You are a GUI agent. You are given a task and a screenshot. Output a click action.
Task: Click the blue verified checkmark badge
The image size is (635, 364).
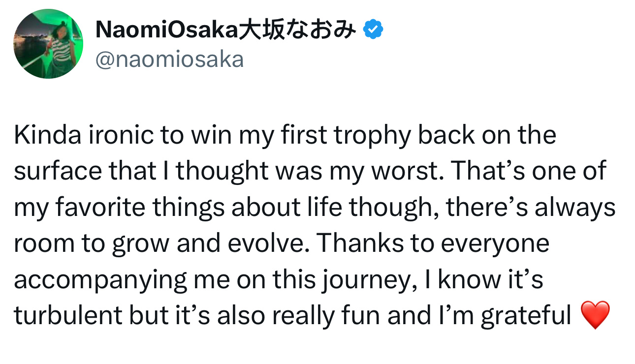click(x=373, y=30)
